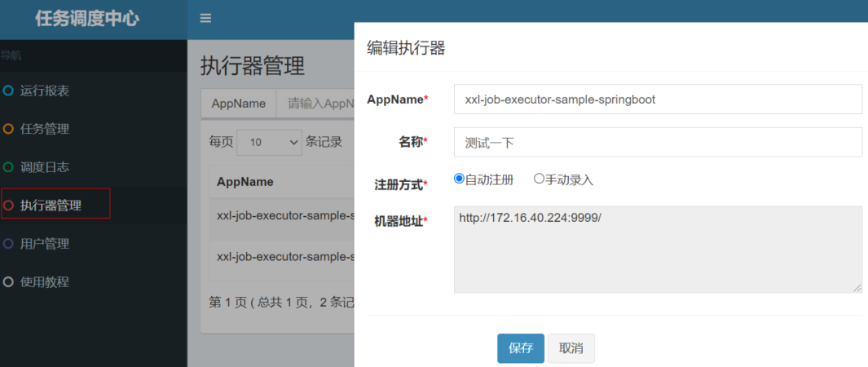Click the white circle icon beside 使用教程

(x=8, y=282)
